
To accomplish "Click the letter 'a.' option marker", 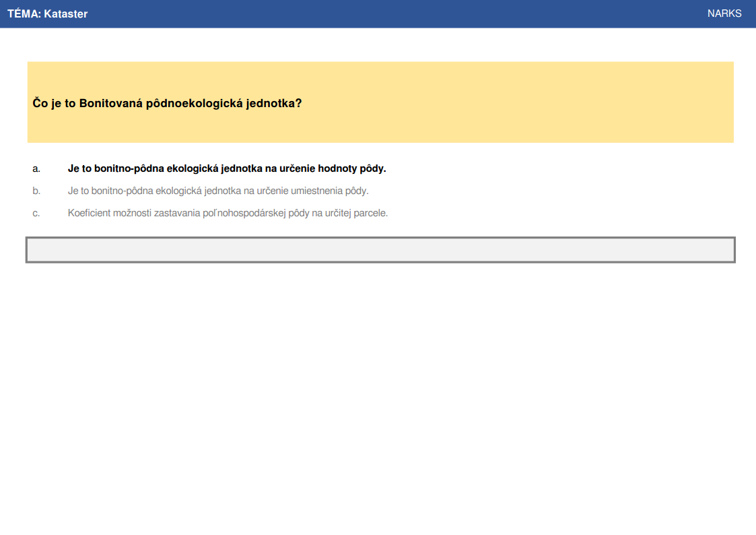I will (36, 169).
